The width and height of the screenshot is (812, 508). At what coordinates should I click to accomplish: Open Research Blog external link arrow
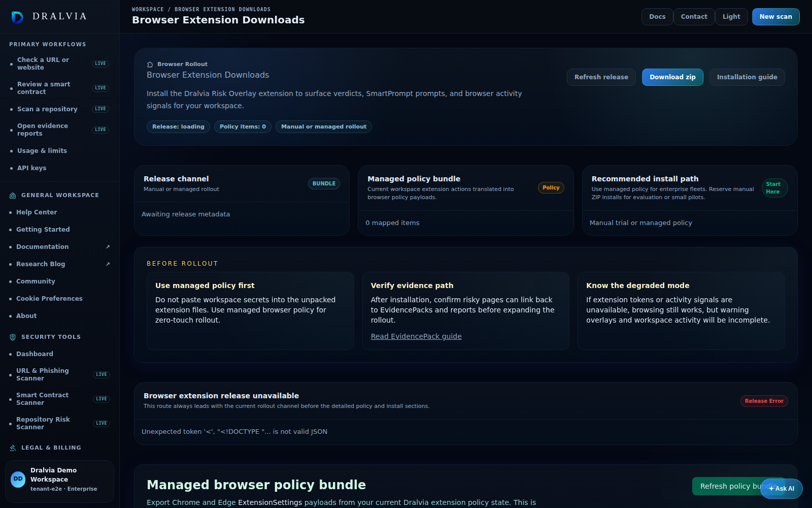(x=108, y=264)
